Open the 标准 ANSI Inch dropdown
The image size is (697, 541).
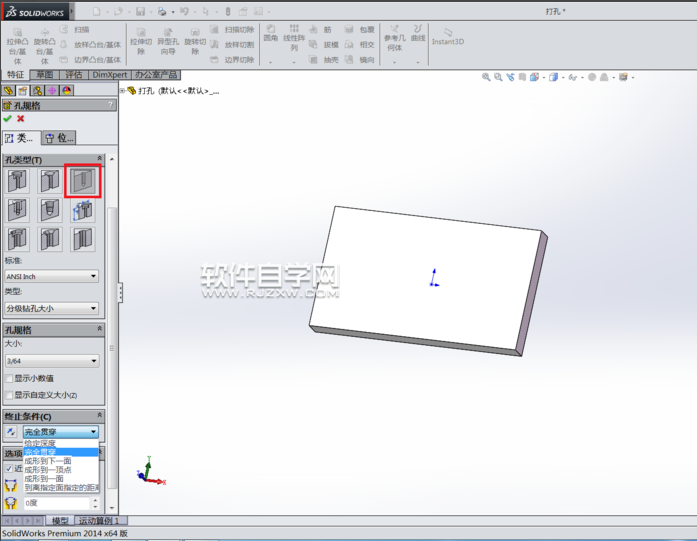click(52, 276)
